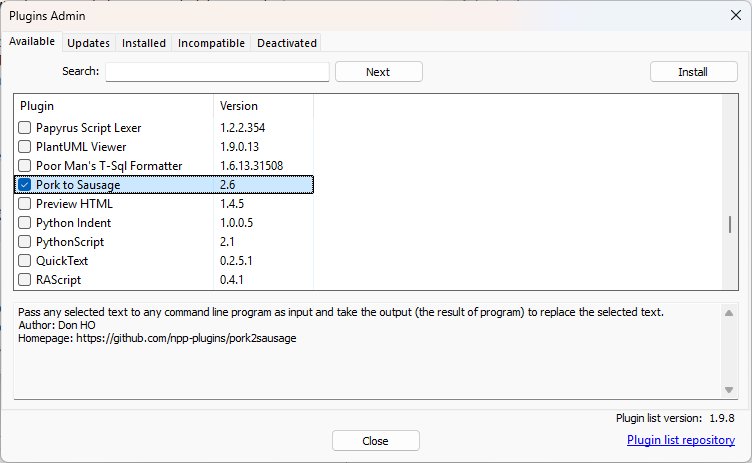Image resolution: width=752 pixels, height=463 pixels.
Task: Select the Python Indent plugin name
Action: click(73, 223)
